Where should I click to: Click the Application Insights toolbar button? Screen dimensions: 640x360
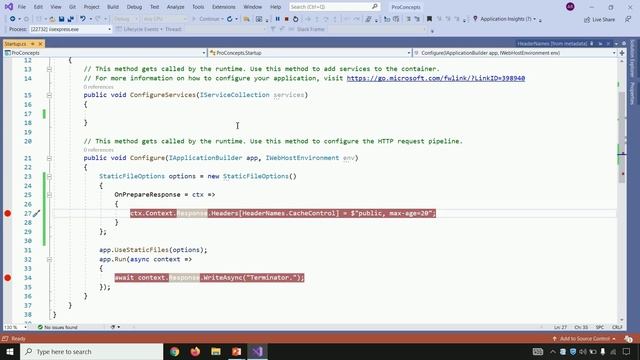coord(504,19)
